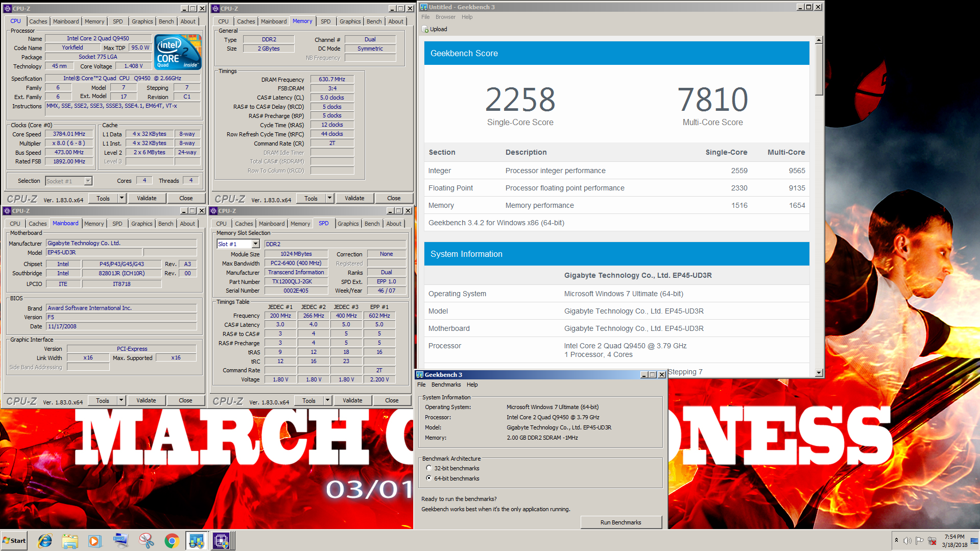Screen dimensions: 980x551
Task: Open Bench tab in Mainboard CPU-Z window
Action: coord(165,224)
